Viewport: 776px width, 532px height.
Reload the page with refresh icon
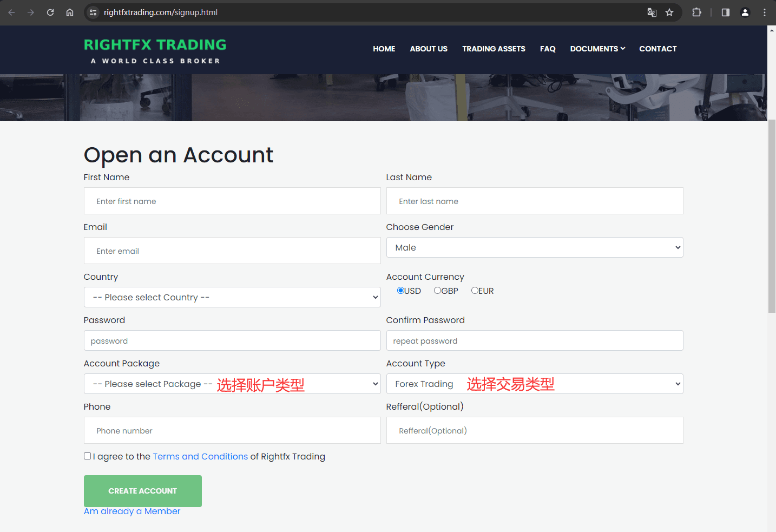pos(50,12)
